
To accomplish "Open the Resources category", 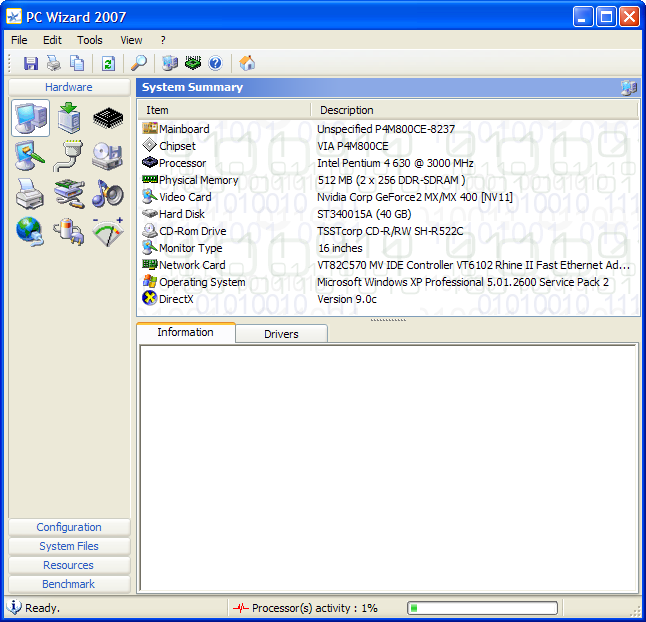I will 69,565.
